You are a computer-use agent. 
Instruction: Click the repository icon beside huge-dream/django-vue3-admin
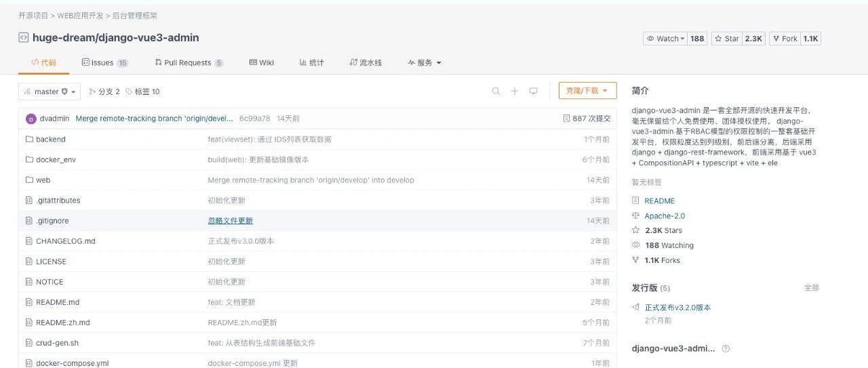point(24,38)
